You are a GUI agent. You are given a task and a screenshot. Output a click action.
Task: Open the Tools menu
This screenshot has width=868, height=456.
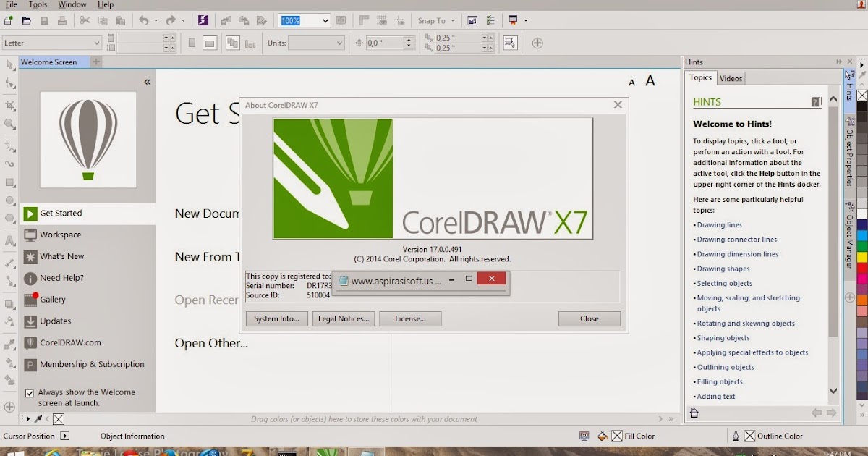(x=38, y=4)
